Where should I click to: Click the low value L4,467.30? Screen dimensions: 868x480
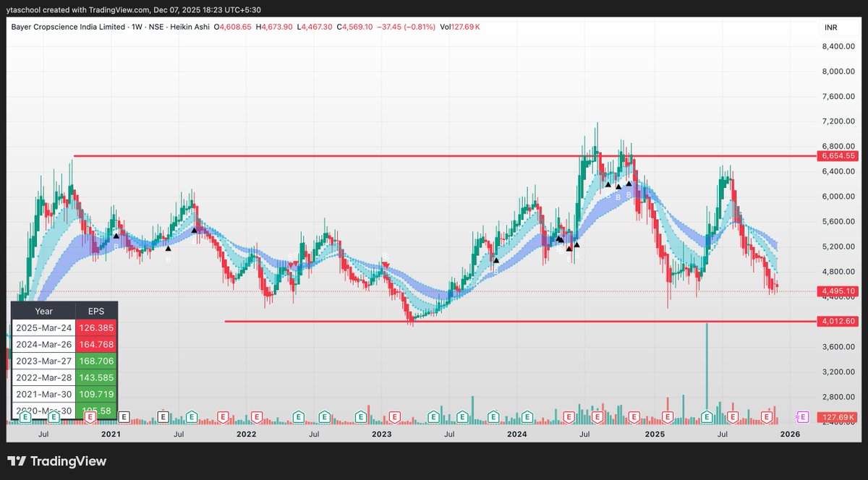click(315, 27)
